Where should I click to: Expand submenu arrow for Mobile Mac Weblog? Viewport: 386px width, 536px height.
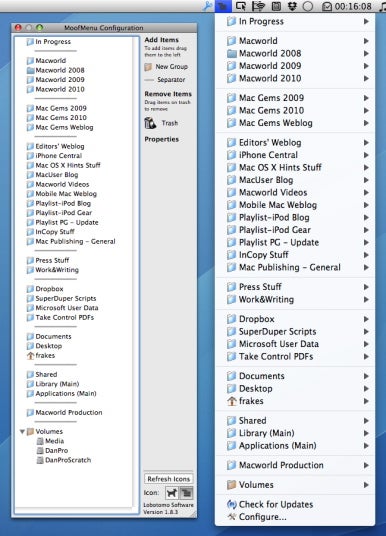(366, 205)
